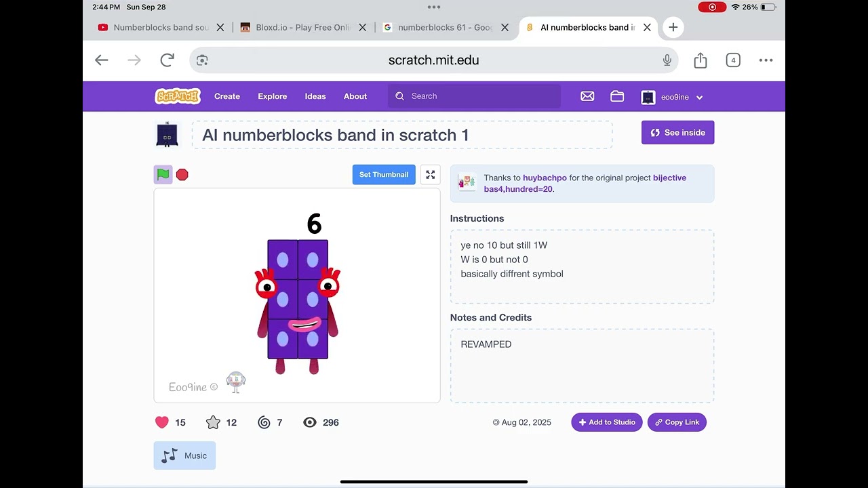Open My Stuff folder icon
Viewport: 868px width, 488px height.
click(617, 96)
